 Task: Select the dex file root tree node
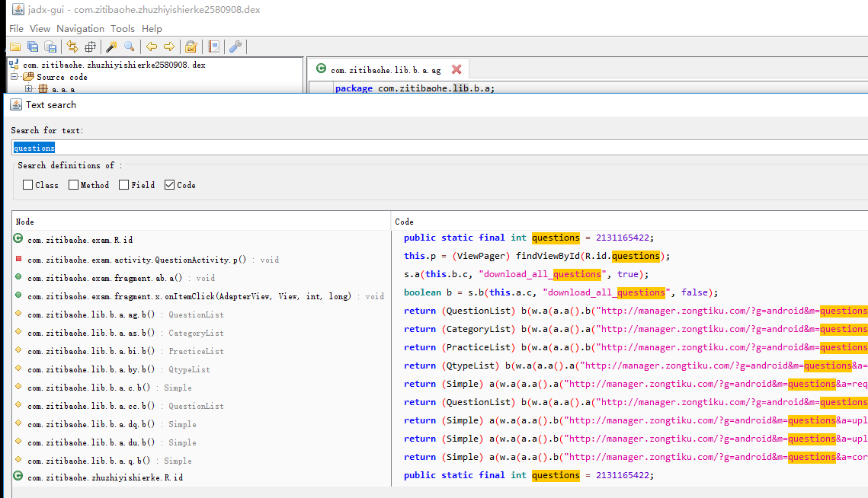[x=114, y=65]
